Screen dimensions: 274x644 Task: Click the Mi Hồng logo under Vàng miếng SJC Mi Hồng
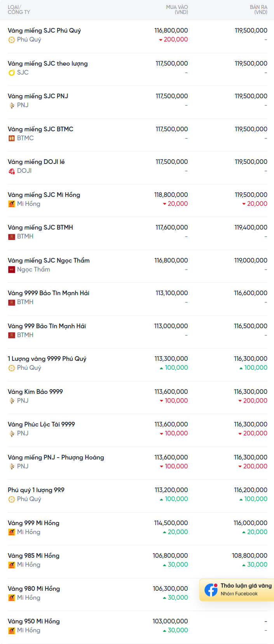pos(12,204)
